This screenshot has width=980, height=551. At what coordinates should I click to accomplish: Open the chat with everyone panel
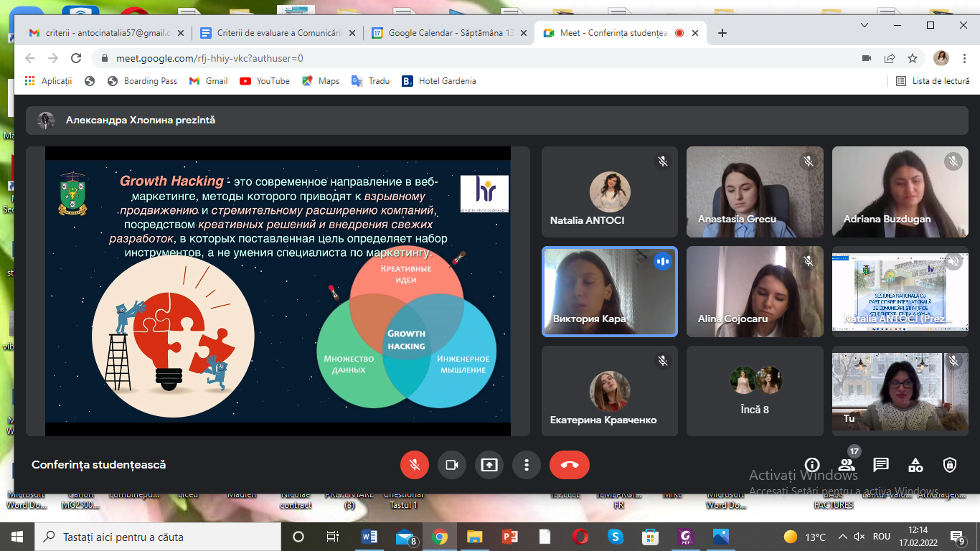pos(881,465)
